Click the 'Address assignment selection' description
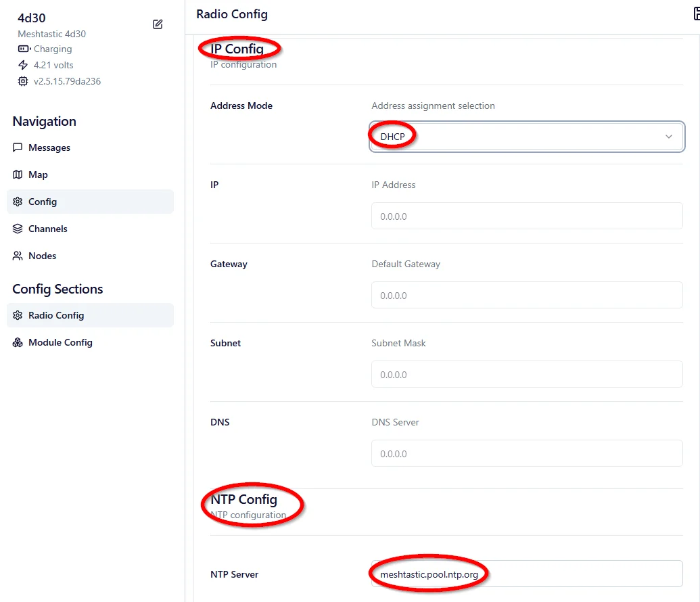The width and height of the screenshot is (700, 602). coord(433,106)
